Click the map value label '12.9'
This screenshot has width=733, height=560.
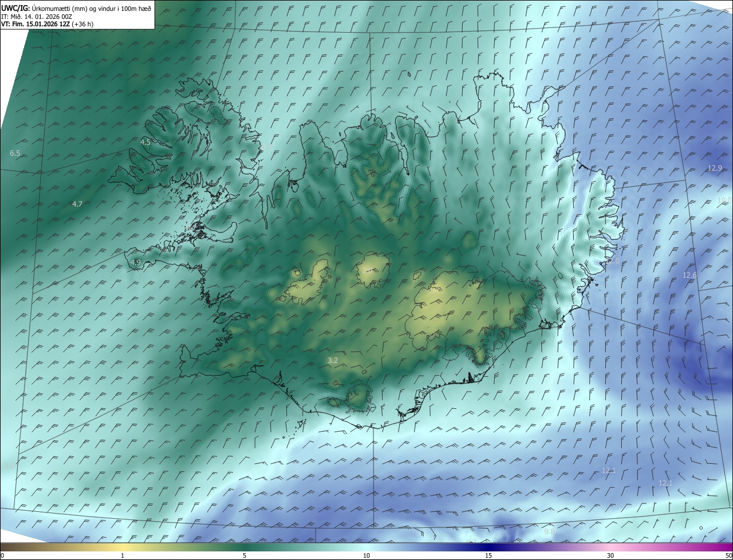click(715, 168)
